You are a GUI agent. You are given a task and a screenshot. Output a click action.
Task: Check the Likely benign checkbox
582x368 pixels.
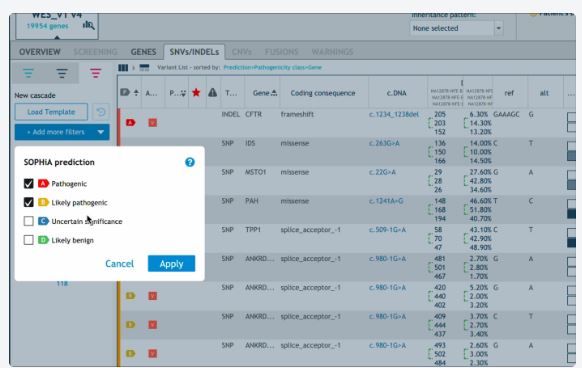29,240
